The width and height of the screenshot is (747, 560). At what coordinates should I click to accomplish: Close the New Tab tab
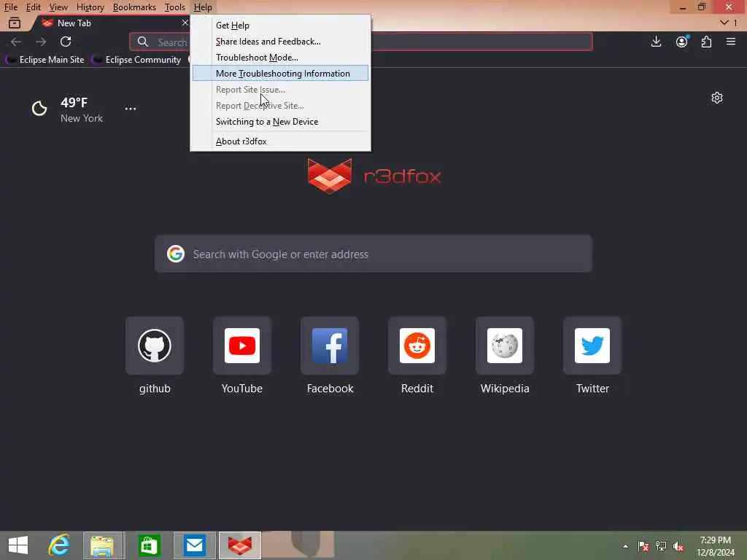tap(185, 23)
